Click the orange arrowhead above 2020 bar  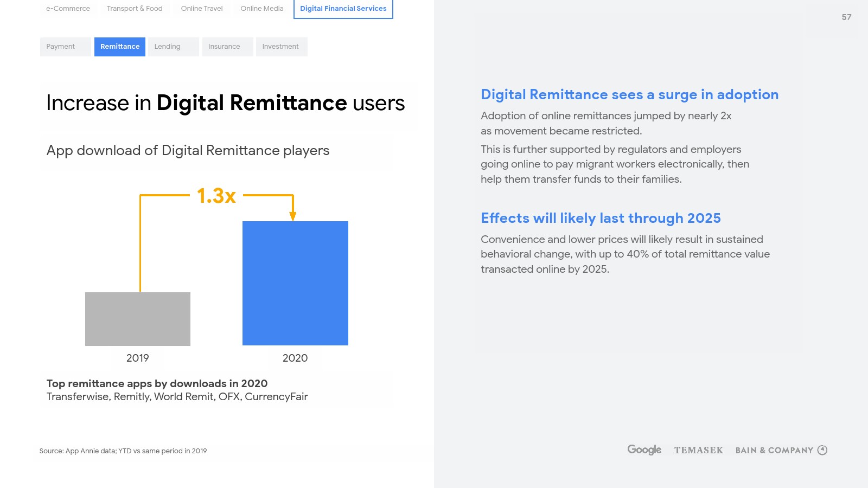[293, 216]
